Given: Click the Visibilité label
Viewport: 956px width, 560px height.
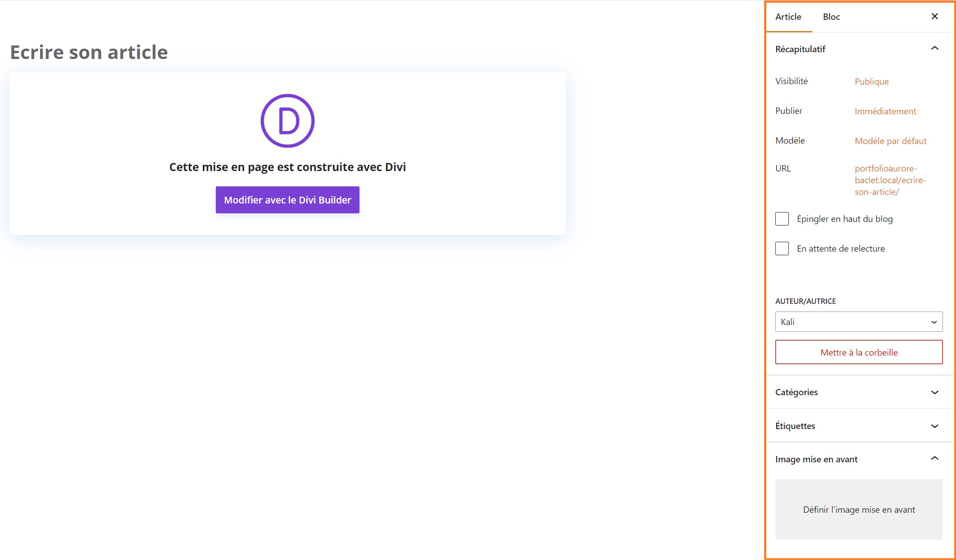Looking at the screenshot, I should point(792,81).
